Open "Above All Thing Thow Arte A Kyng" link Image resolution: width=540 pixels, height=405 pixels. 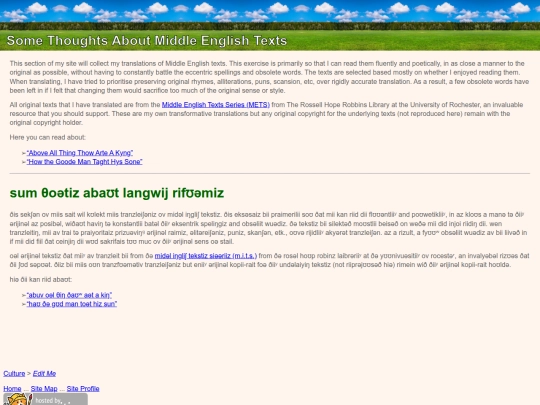(x=80, y=153)
